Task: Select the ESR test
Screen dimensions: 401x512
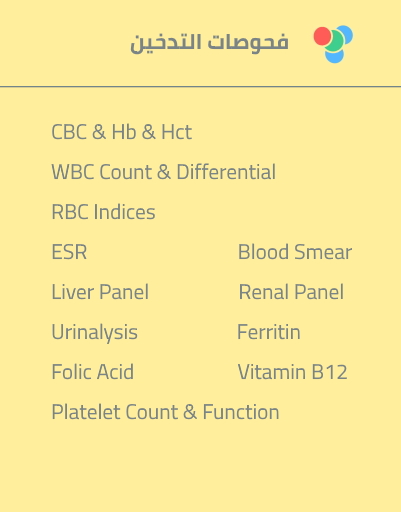Action: [x=69, y=252]
